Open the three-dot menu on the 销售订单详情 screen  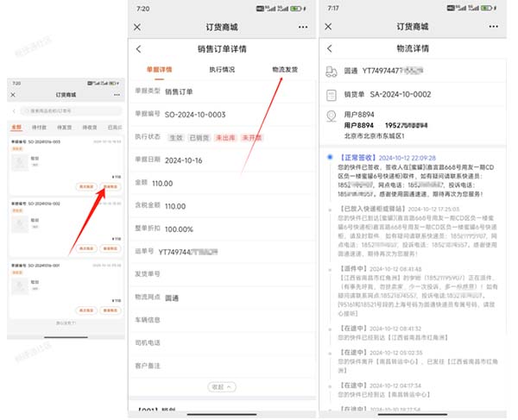[x=302, y=25]
